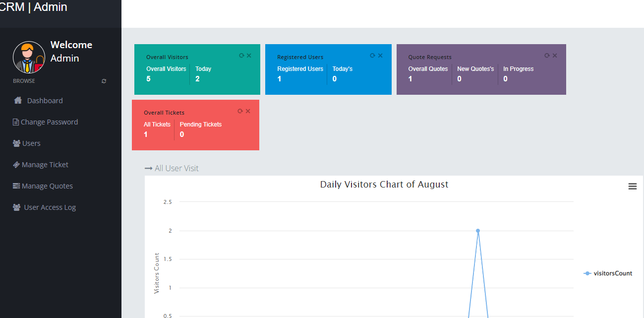The height and width of the screenshot is (318, 644).
Task: Click the All Tickets label
Action: [157, 125]
